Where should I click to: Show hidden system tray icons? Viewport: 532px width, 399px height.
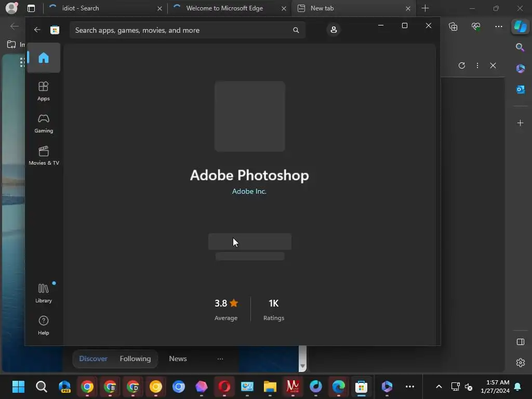pyautogui.click(x=438, y=387)
